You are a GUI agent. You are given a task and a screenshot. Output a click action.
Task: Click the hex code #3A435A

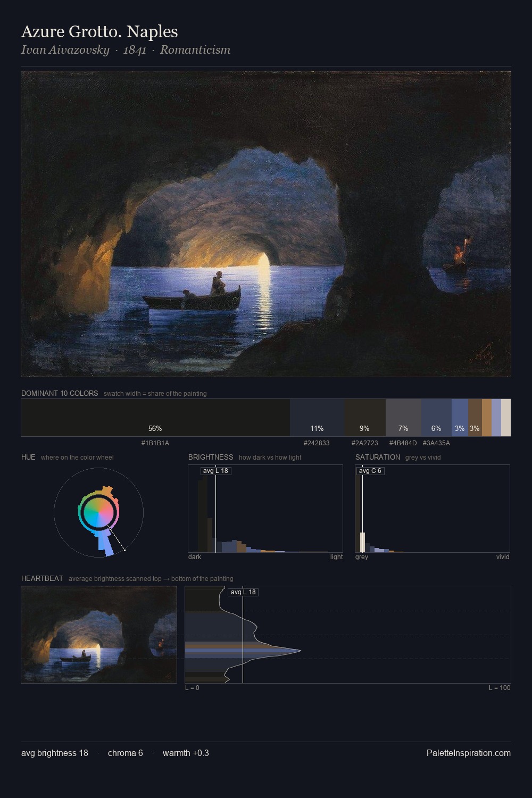point(436,443)
